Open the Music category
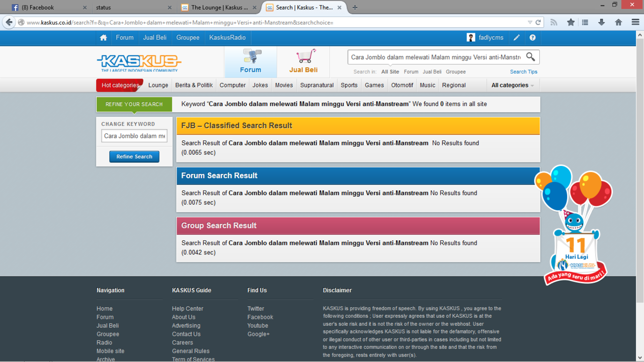Image resolution: width=644 pixels, height=362 pixels. click(x=428, y=85)
